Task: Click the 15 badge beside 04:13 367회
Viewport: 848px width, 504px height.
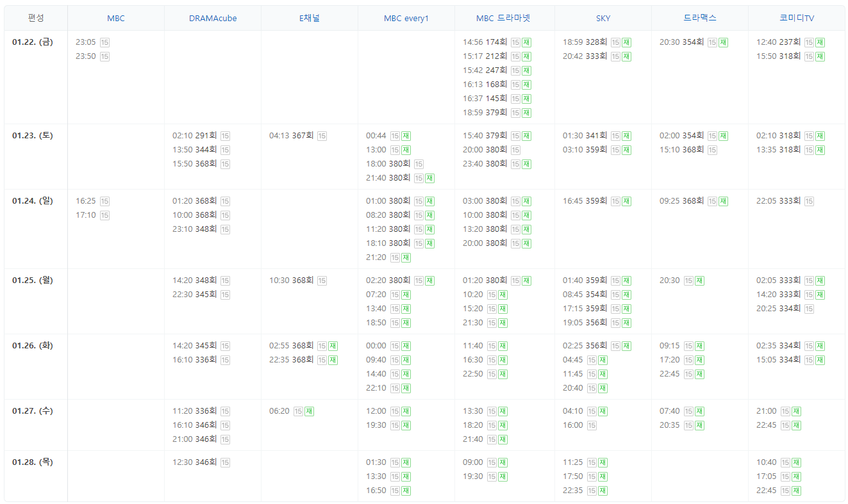Action: [322, 136]
